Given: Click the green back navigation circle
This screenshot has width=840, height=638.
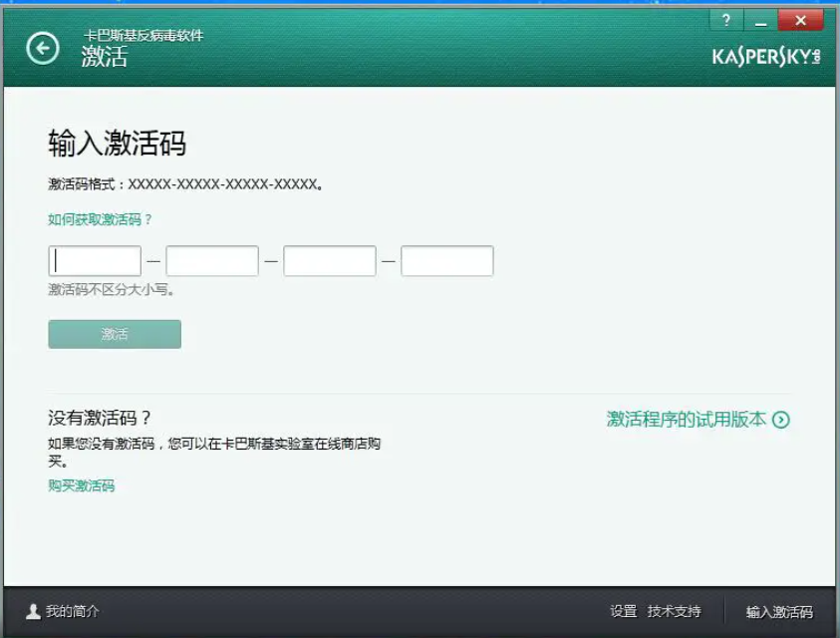Looking at the screenshot, I should (x=42, y=48).
